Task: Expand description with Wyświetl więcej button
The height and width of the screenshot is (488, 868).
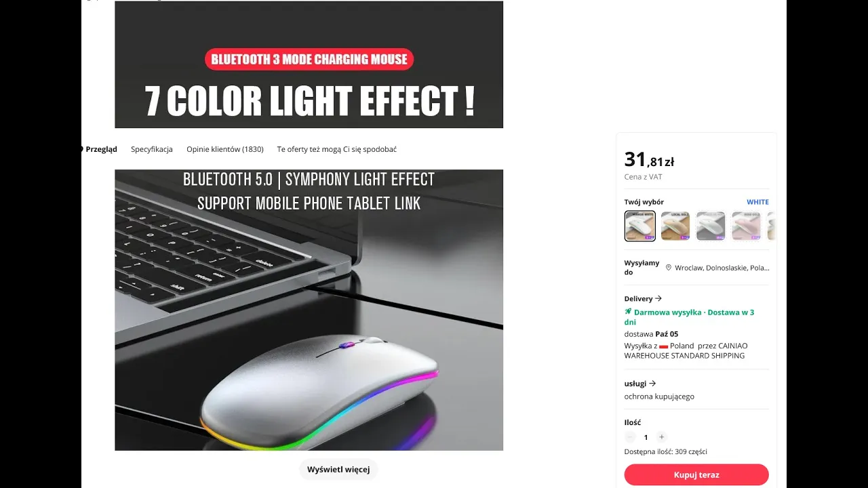Action: [338, 469]
